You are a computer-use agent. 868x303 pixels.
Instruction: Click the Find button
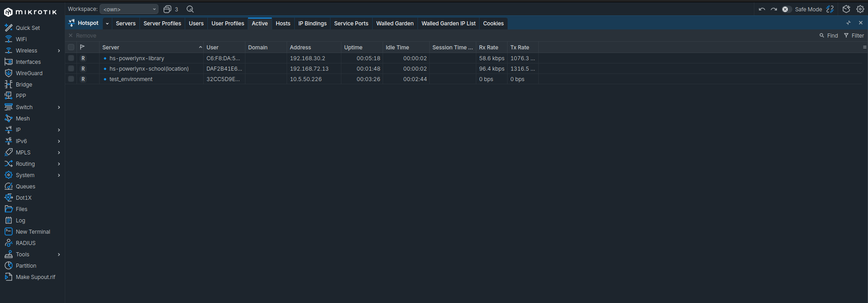tap(829, 36)
